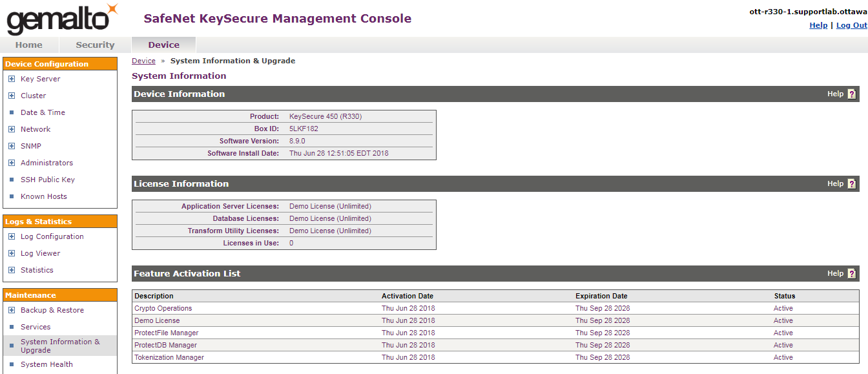The image size is (868, 374).
Task: Click Feature Activation List help icon
Action: pyautogui.click(x=851, y=274)
